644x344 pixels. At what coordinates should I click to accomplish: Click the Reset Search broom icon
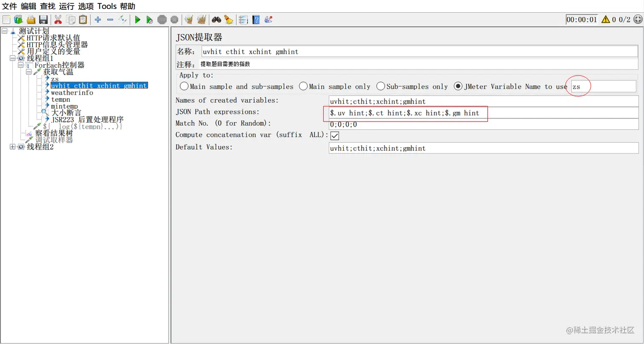(x=229, y=20)
